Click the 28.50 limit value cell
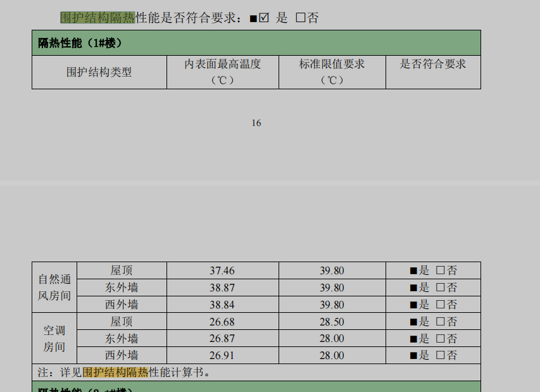Screen dimensions: 540x392 (x=332, y=322)
